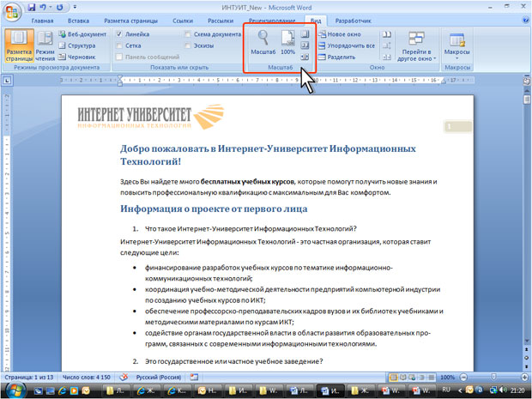This screenshot has width=532, height=399.
Task: Click the 100% zoom level in status bar
Action: coord(447,378)
